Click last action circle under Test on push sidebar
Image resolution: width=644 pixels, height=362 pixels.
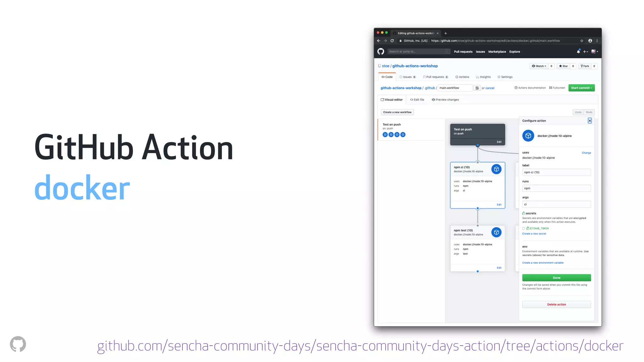[403, 134]
